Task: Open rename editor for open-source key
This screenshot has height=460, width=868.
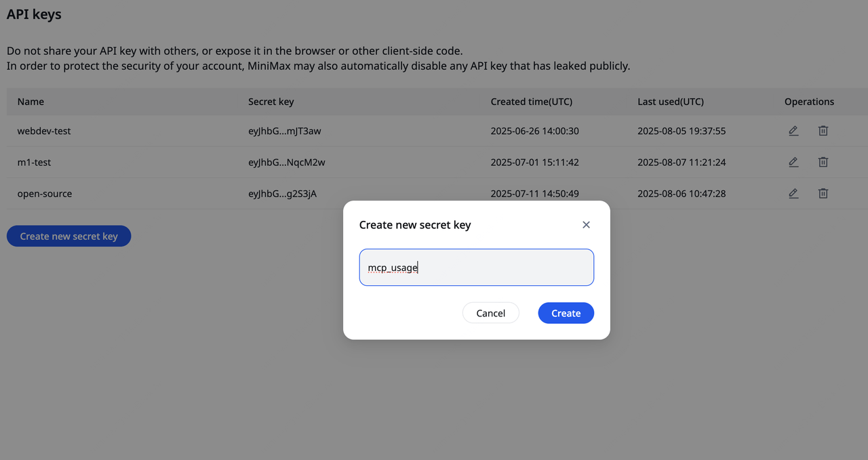Action: (793, 193)
